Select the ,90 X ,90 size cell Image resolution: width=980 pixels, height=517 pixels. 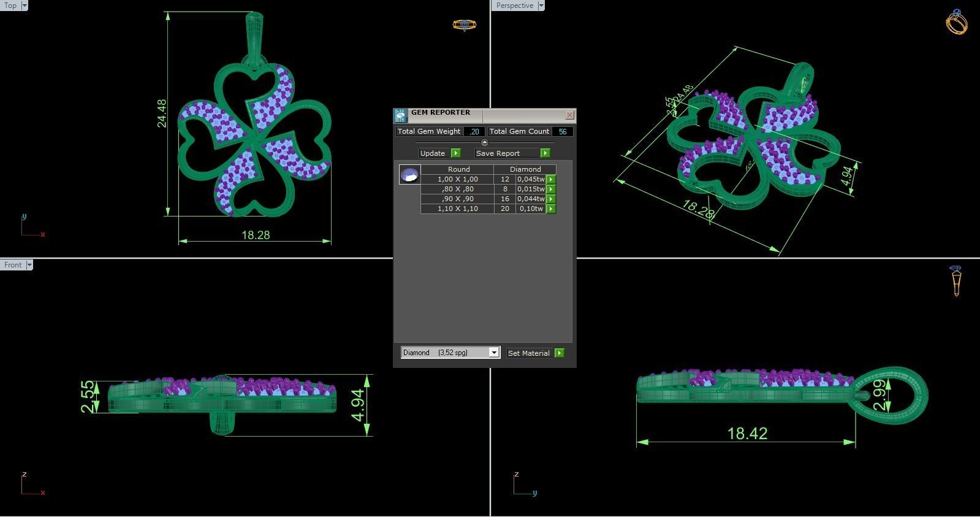(457, 199)
